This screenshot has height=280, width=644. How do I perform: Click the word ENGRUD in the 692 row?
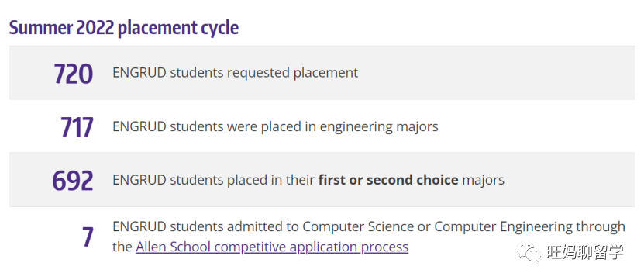pos(139,180)
